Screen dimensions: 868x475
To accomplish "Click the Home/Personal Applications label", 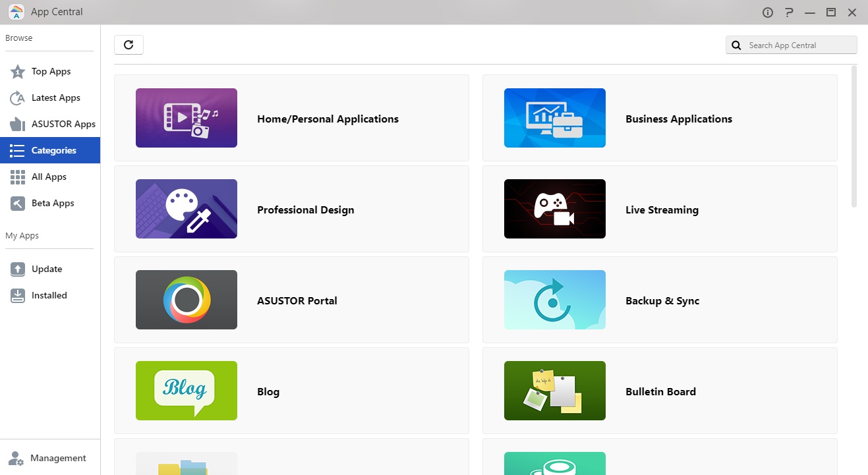I will (328, 119).
